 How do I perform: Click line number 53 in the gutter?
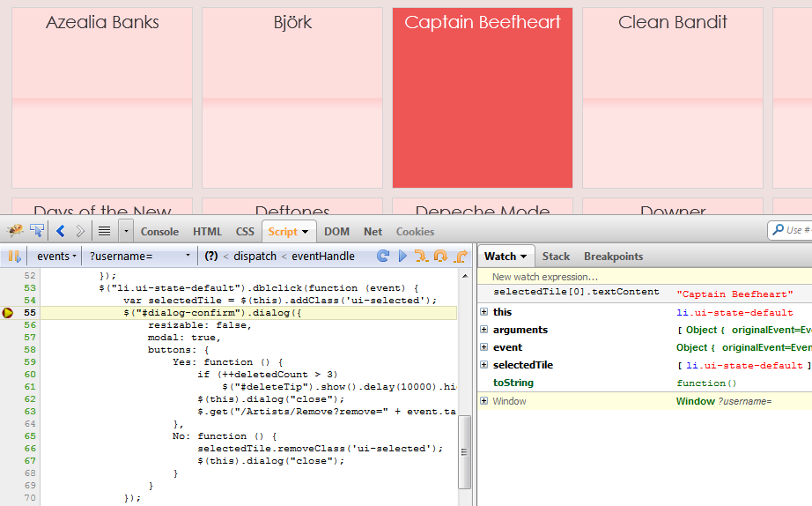(x=30, y=287)
